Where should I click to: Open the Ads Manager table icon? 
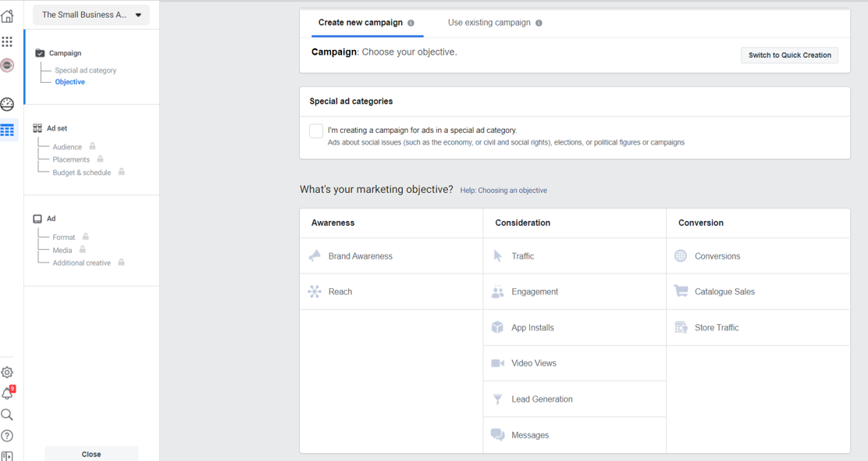point(7,130)
